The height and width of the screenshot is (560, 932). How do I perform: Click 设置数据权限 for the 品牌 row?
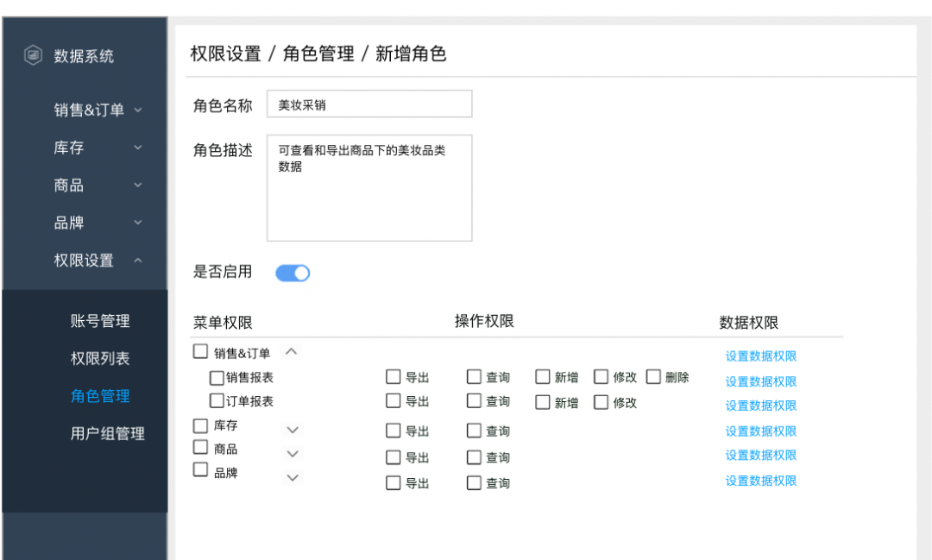tap(760, 481)
